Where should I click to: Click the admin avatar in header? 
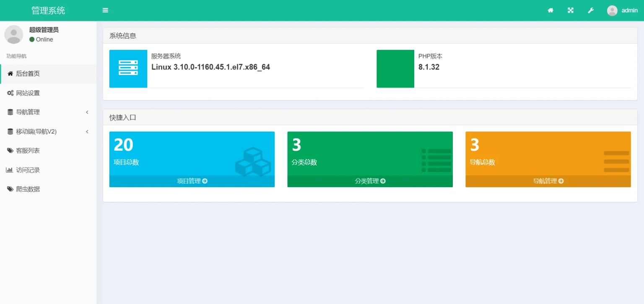[612, 10]
